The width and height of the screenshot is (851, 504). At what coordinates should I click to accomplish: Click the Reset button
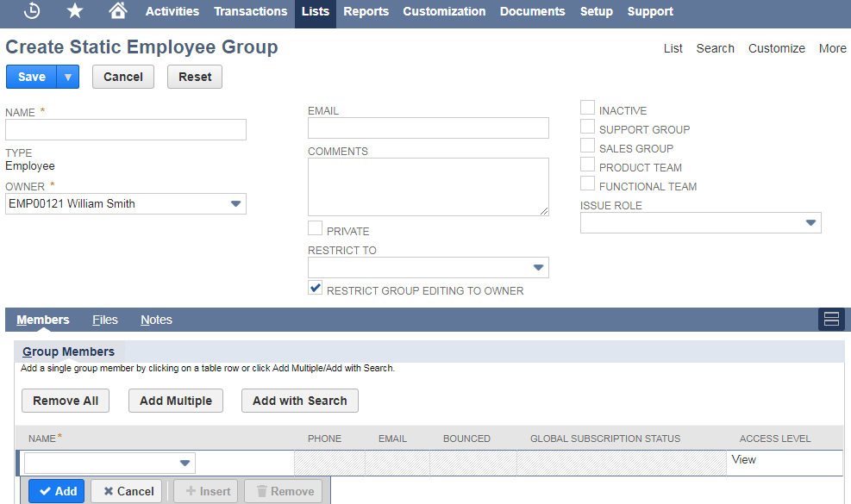[x=194, y=77]
